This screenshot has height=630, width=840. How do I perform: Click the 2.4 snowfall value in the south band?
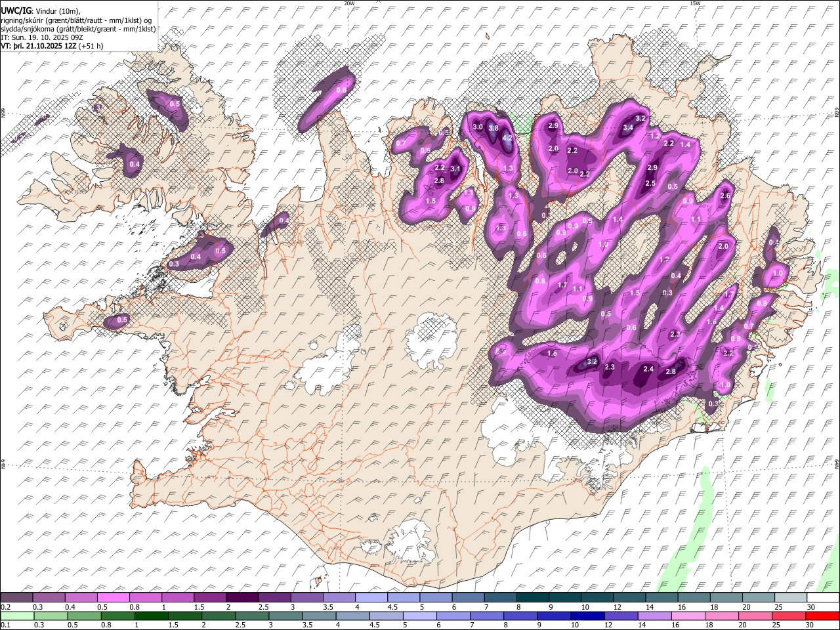[648, 369]
